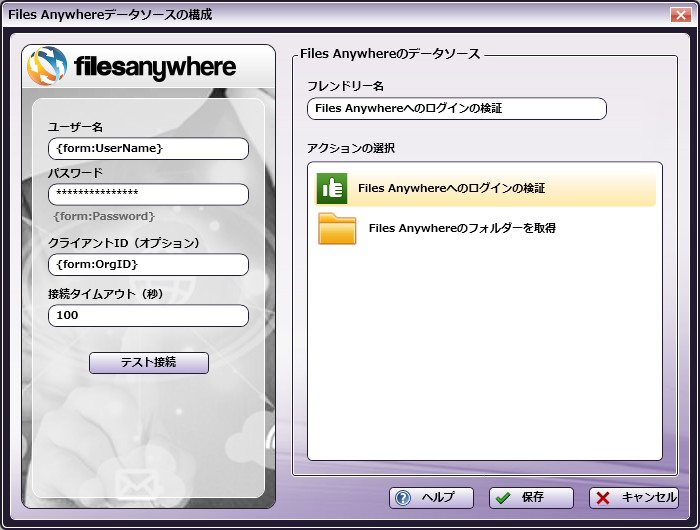
Task: Click the ユーザー名 label
Action: (x=75, y=127)
